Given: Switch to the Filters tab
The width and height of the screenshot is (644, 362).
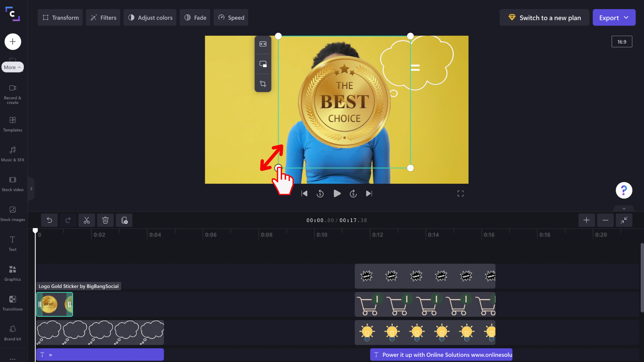Looking at the screenshot, I should 103,17.
